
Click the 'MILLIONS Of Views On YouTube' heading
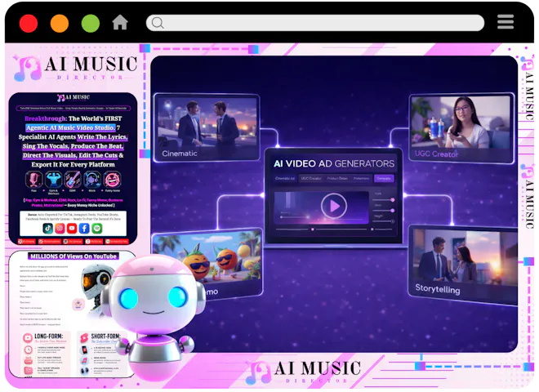point(73,256)
